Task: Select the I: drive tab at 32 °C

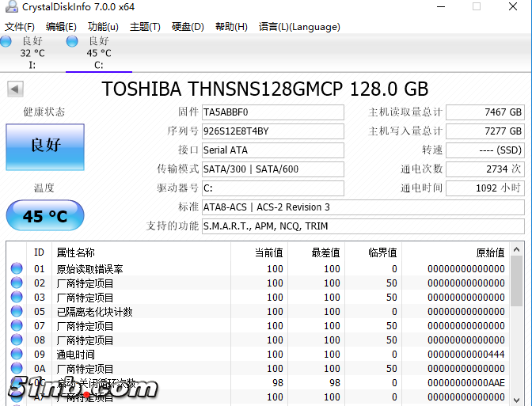Action: coord(32,53)
